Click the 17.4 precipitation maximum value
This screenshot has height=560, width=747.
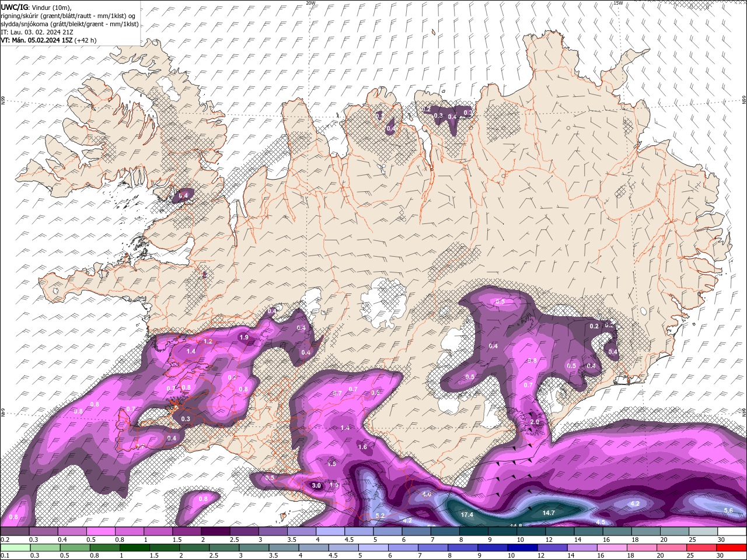(x=467, y=515)
